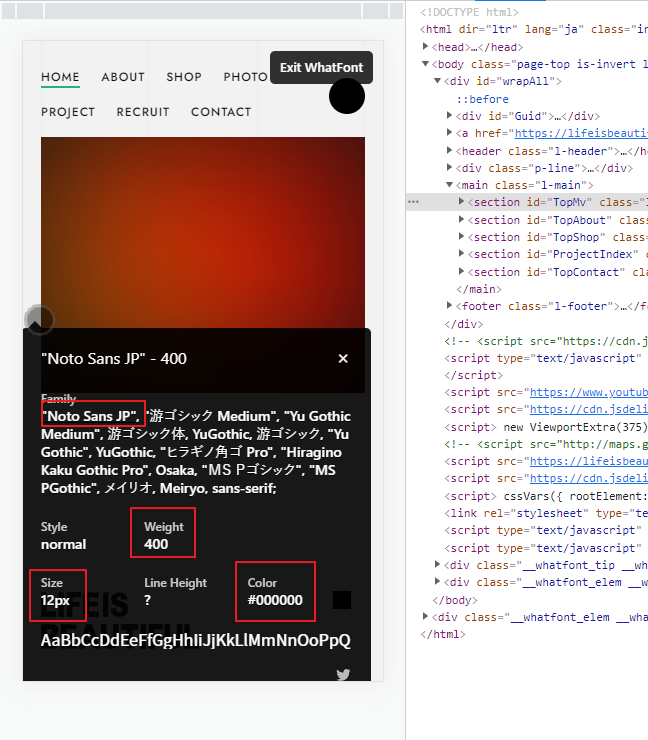The image size is (648, 740).
Task: Expand the section TopContact node
Action: pyautogui.click(x=462, y=271)
